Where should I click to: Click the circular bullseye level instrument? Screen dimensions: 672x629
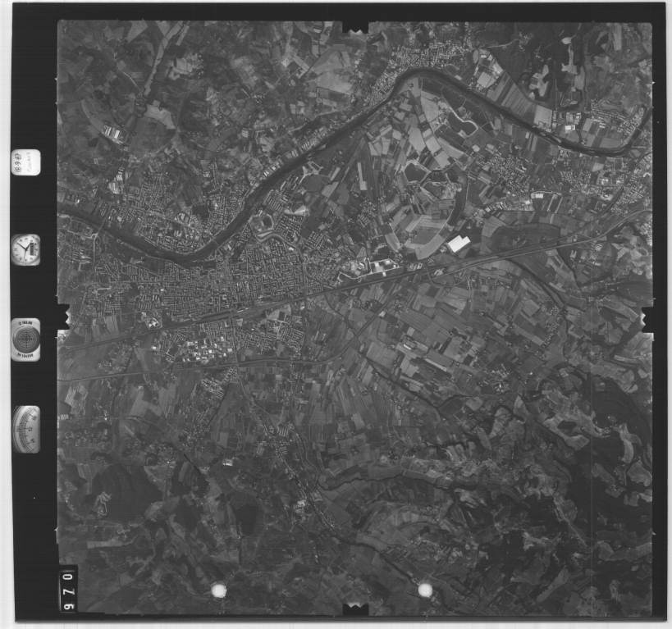pos(25,339)
